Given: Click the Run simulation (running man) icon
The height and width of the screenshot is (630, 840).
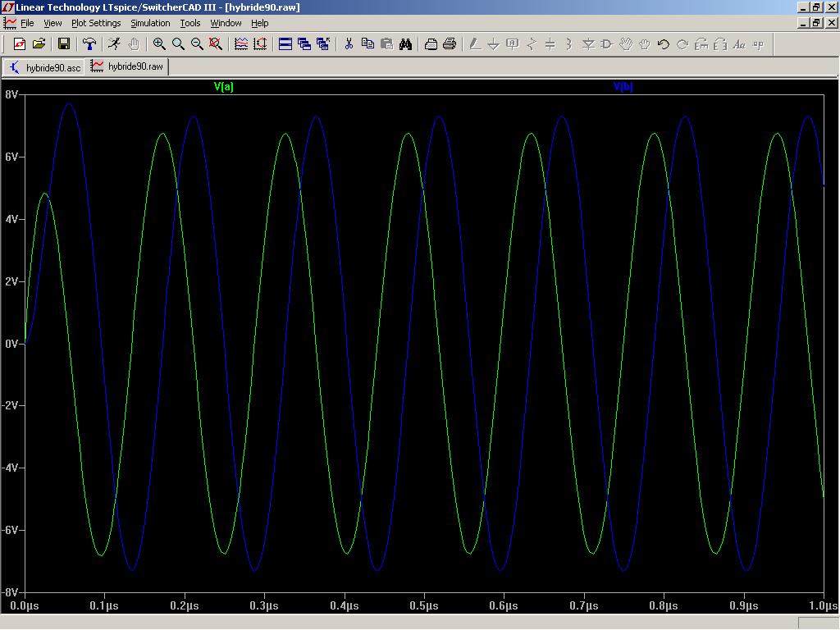Looking at the screenshot, I should point(114,44).
